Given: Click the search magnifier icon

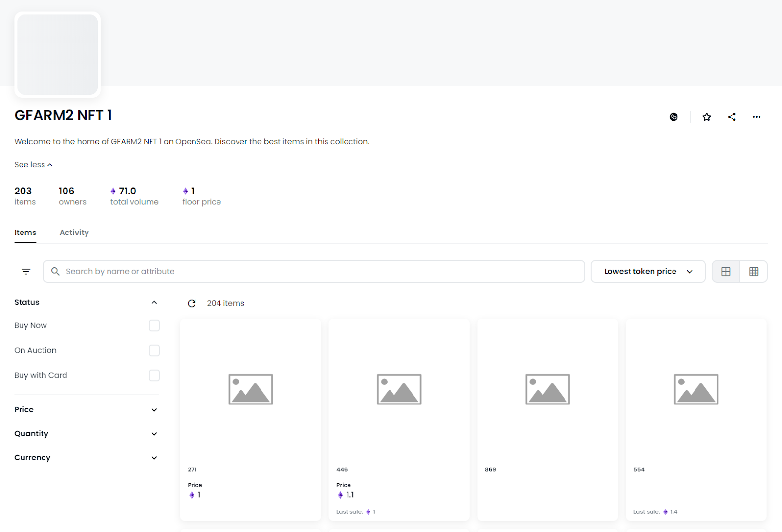Looking at the screenshot, I should click(x=56, y=271).
